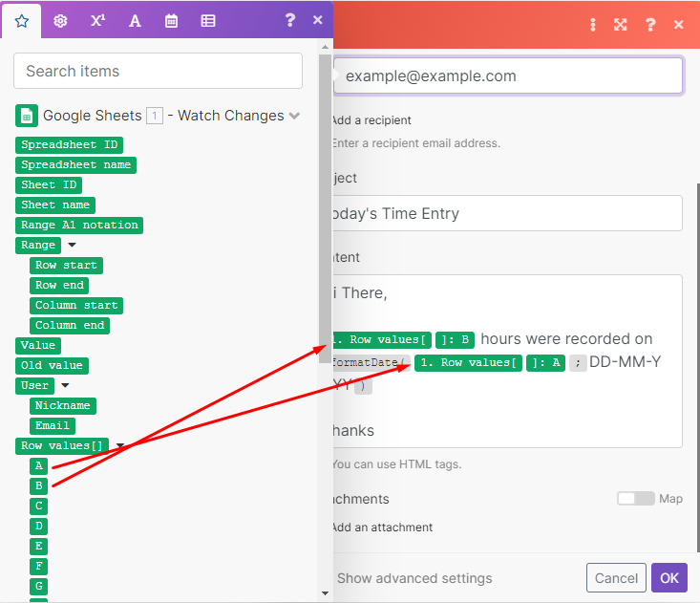Select column E pill
The width and height of the screenshot is (700, 603).
coord(39,547)
